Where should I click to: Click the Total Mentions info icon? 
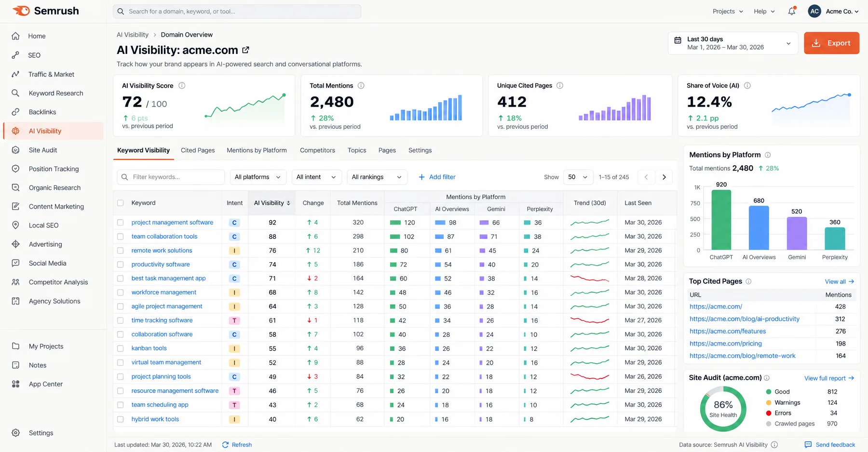point(361,85)
